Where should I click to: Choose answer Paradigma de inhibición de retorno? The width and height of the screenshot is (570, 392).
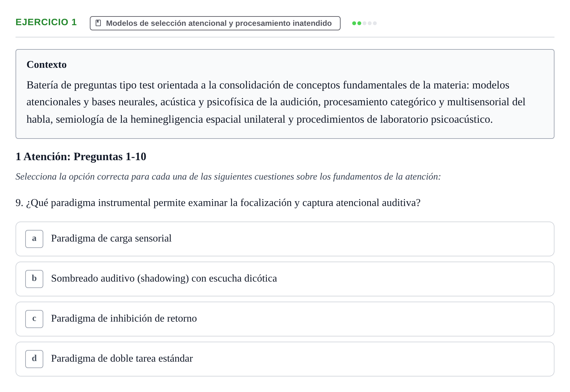pyautogui.click(x=285, y=319)
